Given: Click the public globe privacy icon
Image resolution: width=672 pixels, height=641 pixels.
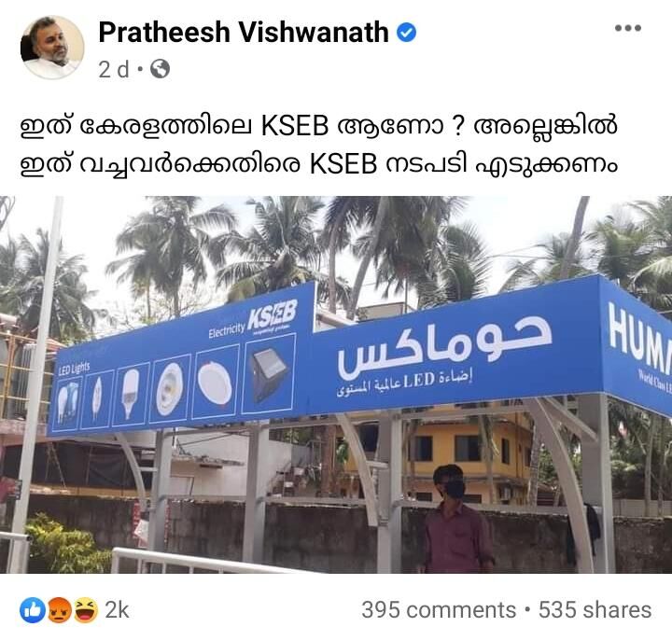Looking at the screenshot, I should pos(160,69).
